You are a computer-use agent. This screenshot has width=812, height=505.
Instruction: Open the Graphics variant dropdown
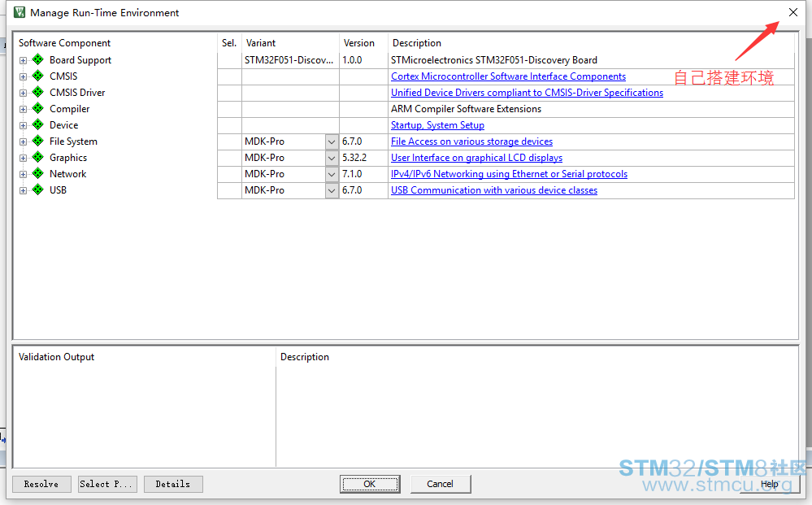pyautogui.click(x=332, y=158)
